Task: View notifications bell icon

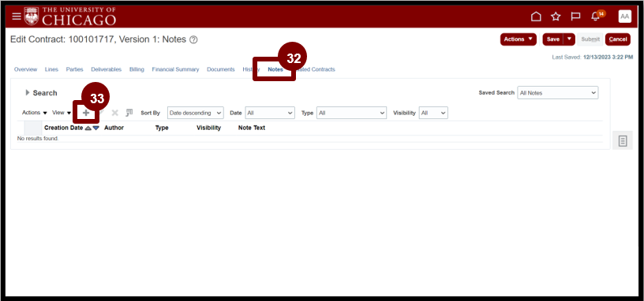Action: coord(595,17)
